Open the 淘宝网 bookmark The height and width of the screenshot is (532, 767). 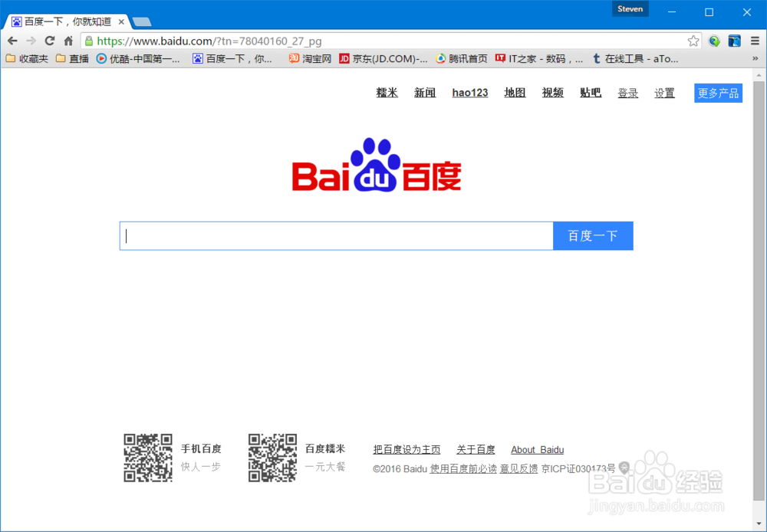coord(310,59)
